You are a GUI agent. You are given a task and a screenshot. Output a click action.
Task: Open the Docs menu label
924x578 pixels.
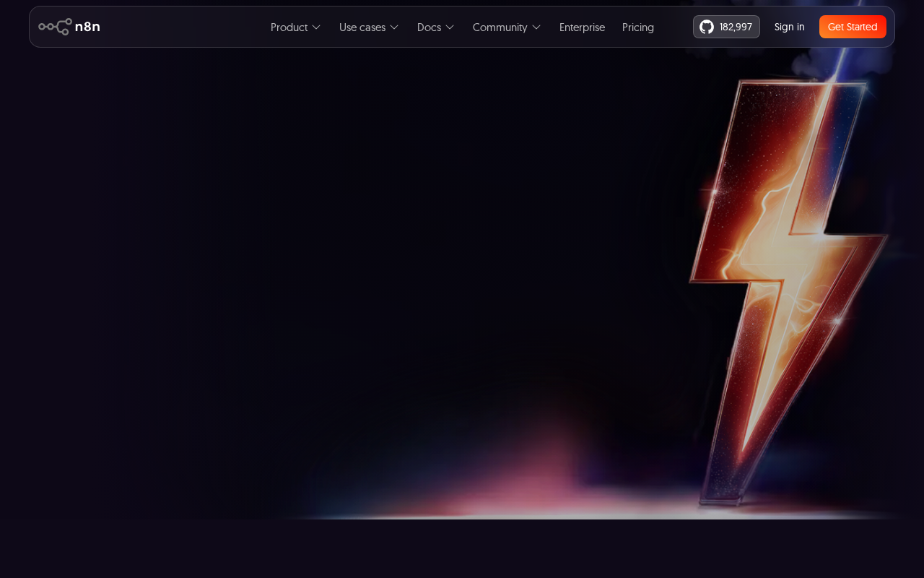point(429,27)
